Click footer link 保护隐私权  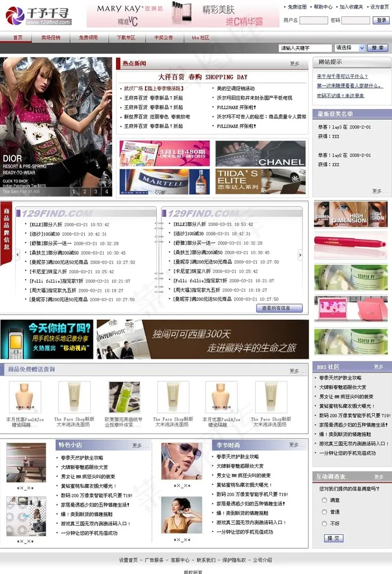[234, 560]
